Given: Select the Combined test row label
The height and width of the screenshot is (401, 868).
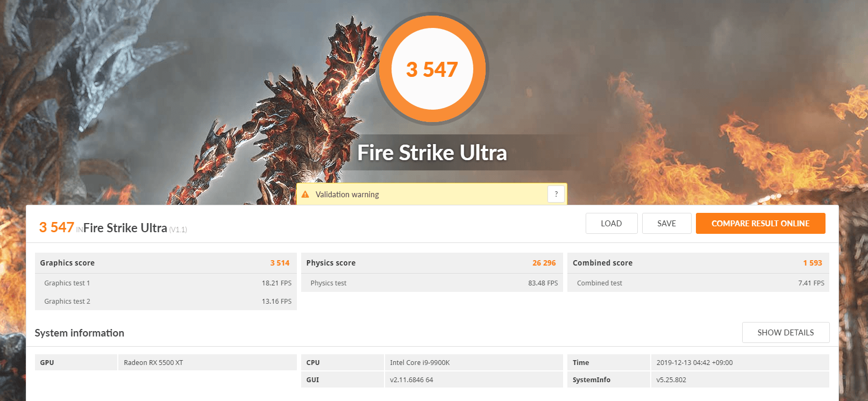Looking at the screenshot, I should click(x=600, y=283).
